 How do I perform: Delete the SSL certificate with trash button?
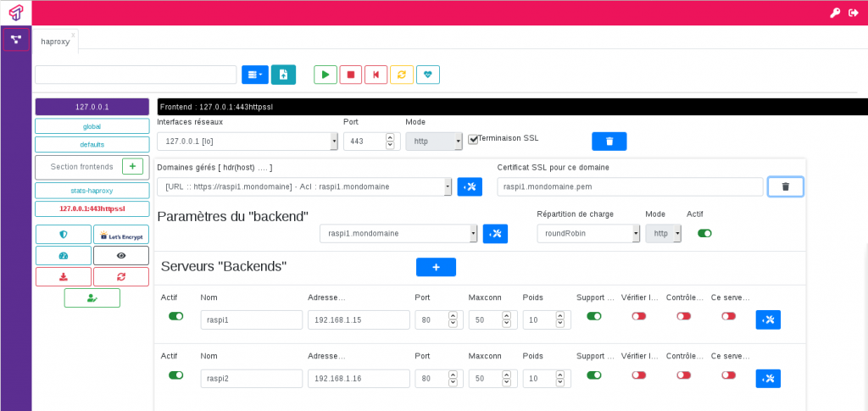[786, 187]
